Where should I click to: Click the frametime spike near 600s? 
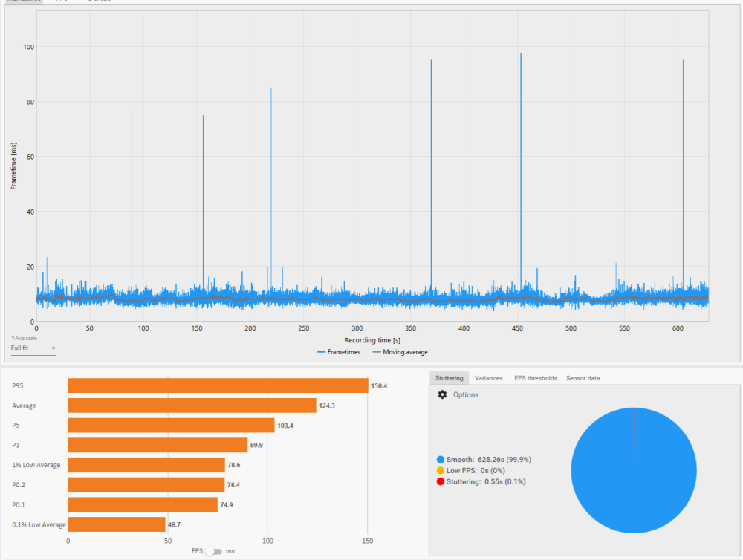[683, 149]
